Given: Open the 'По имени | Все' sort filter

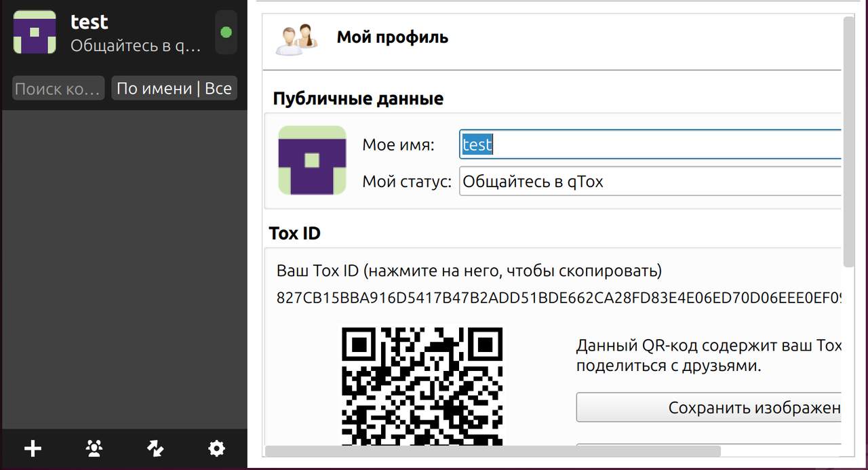Looking at the screenshot, I should pyautogui.click(x=174, y=88).
